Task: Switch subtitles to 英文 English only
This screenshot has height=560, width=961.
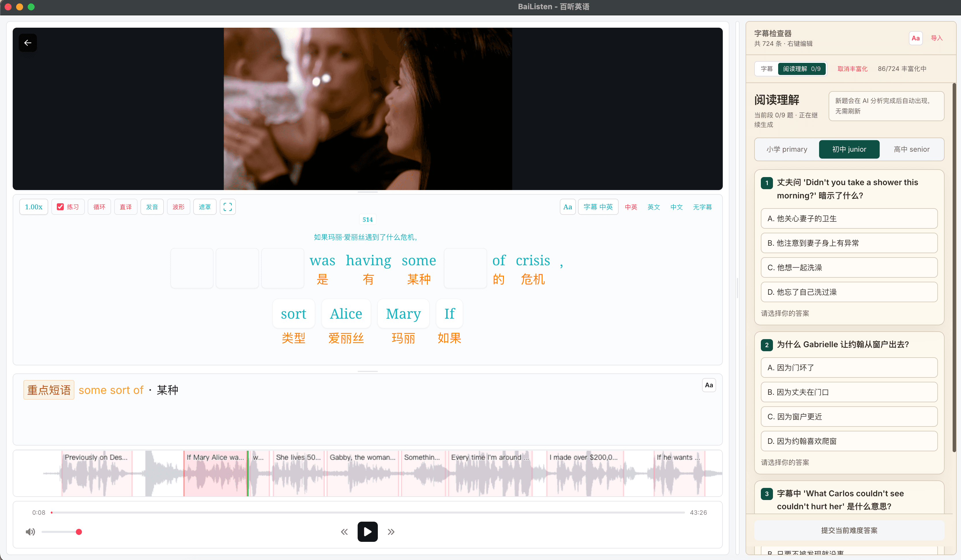Action: point(654,207)
